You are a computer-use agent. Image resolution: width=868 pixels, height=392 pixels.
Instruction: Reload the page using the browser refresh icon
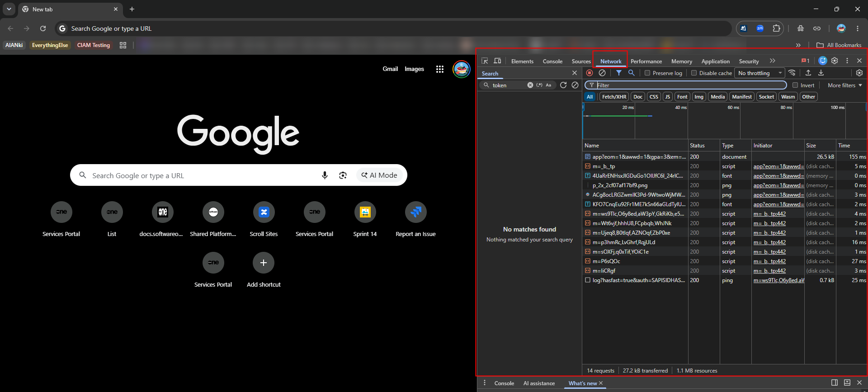tap(43, 28)
